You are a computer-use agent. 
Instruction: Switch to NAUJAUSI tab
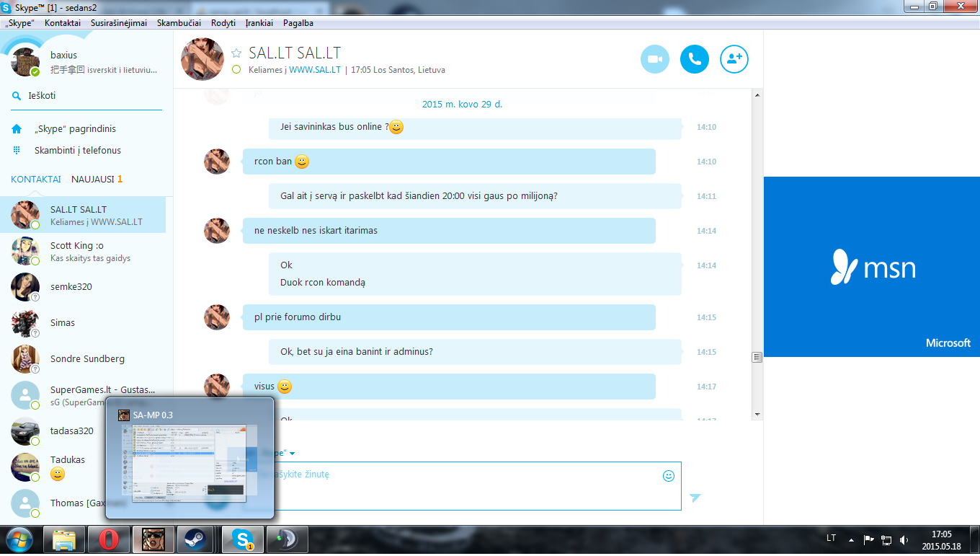[x=97, y=180]
